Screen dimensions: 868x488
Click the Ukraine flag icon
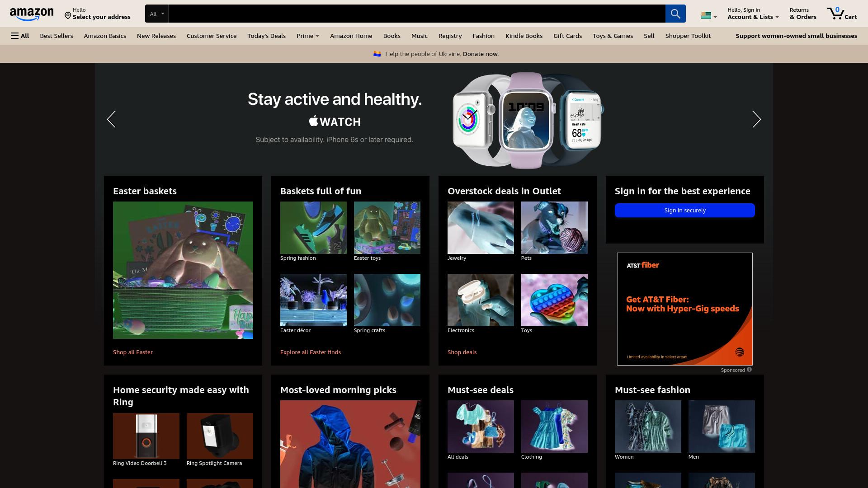(377, 54)
